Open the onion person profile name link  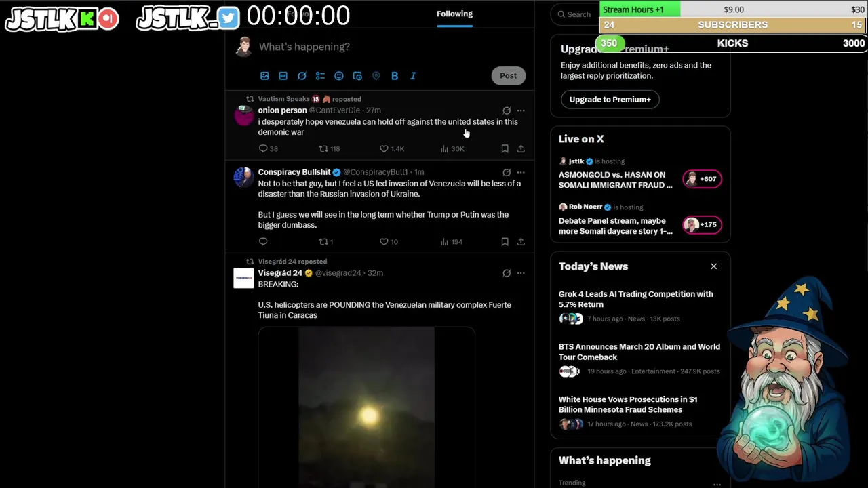(282, 110)
